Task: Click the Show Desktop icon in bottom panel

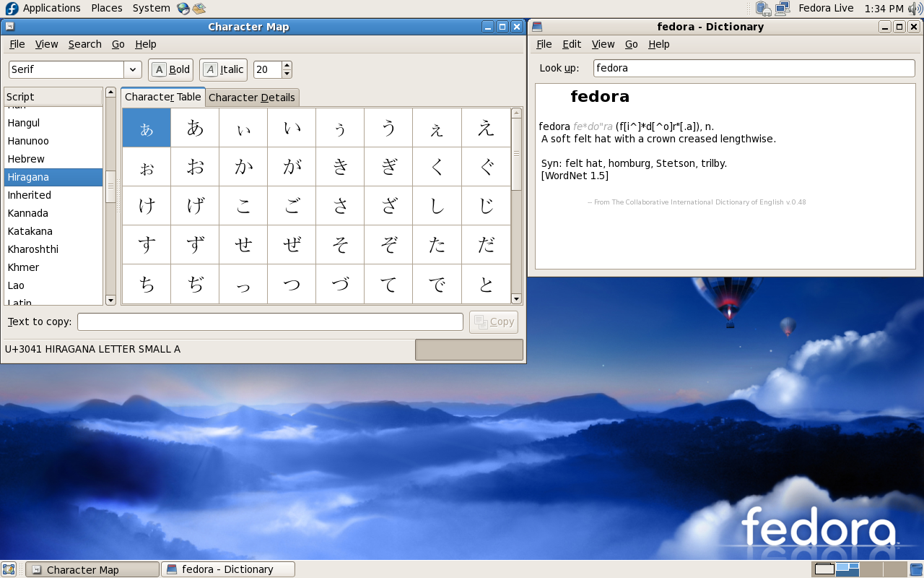Action: pyautogui.click(x=9, y=569)
